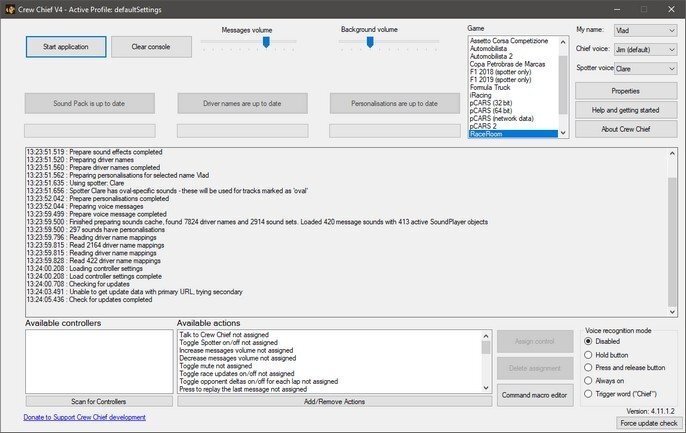The image size is (686, 433).
Task: Choose Assetto Corsa Competizione from game list
Action: (x=516, y=43)
